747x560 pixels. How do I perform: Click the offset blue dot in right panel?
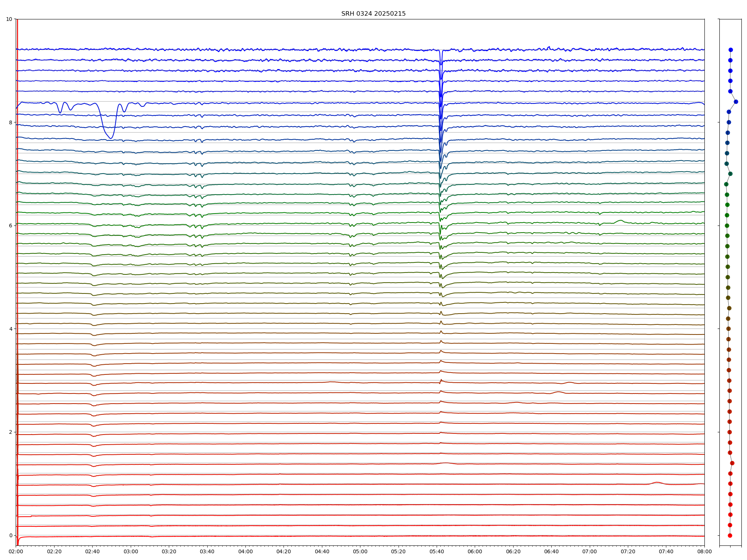tap(736, 102)
